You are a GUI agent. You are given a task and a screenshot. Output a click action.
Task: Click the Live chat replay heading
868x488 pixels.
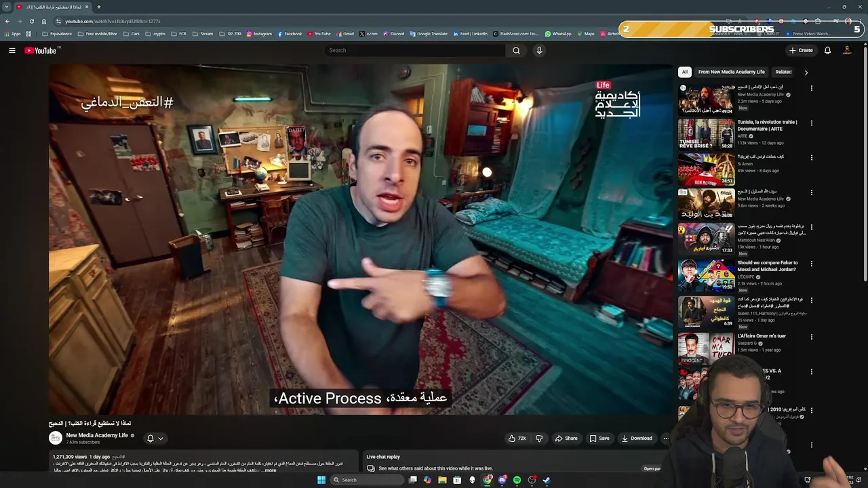[383, 457]
